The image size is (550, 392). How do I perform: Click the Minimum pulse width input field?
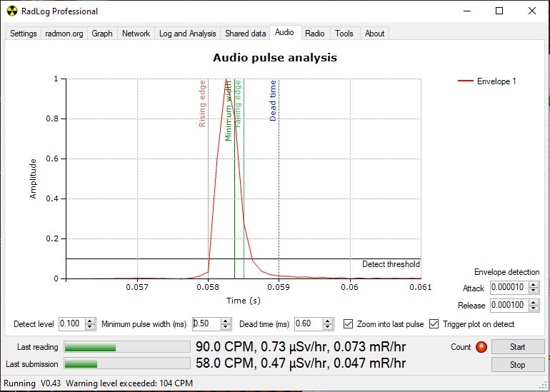click(x=207, y=324)
